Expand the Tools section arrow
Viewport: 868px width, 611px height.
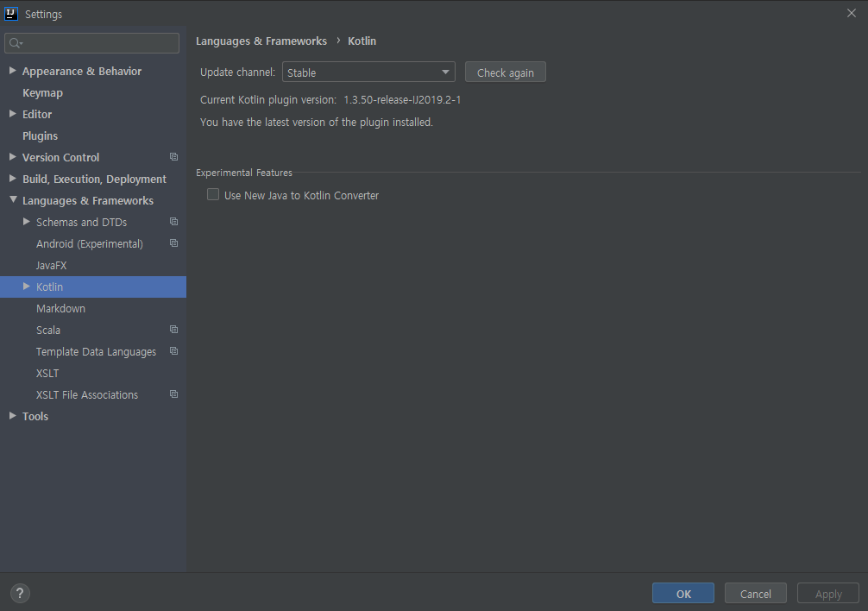13,416
